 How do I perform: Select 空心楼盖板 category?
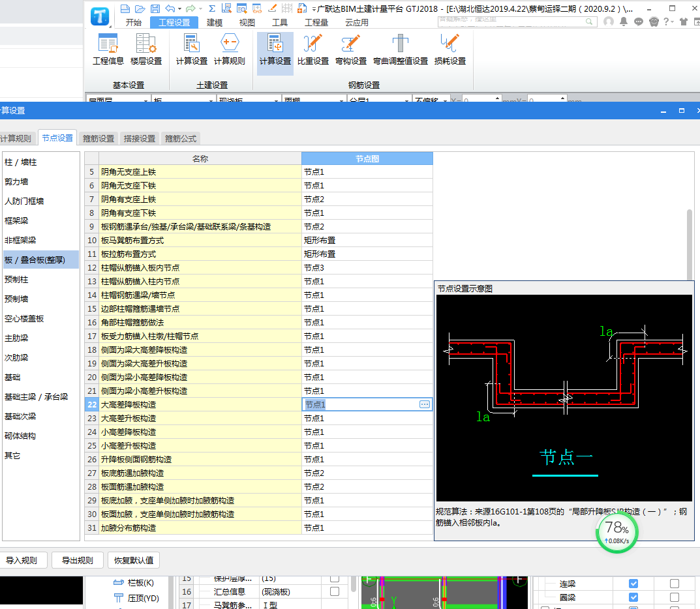[41, 319]
